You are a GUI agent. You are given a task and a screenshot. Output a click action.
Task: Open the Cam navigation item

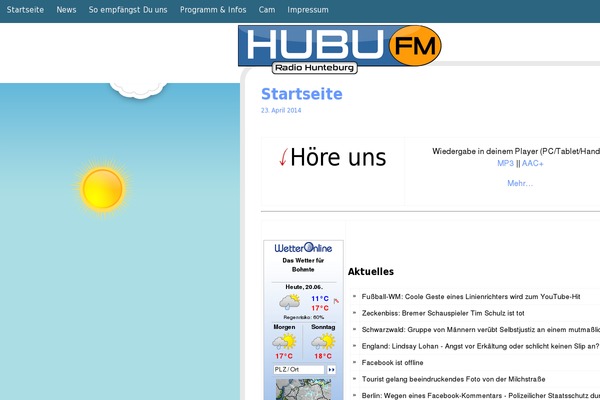[x=267, y=10]
